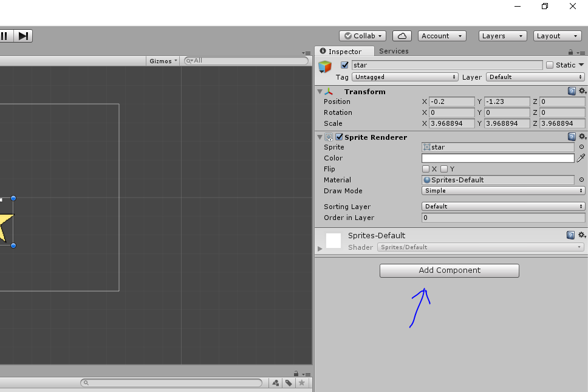The height and width of the screenshot is (392, 588).
Task: Open the Sprite object picker circle
Action: 581,147
